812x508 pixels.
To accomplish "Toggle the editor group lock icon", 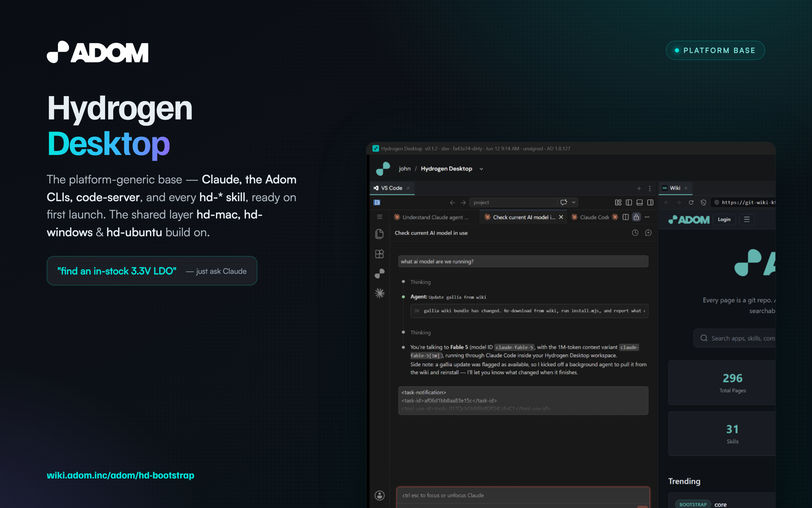I will pos(636,217).
